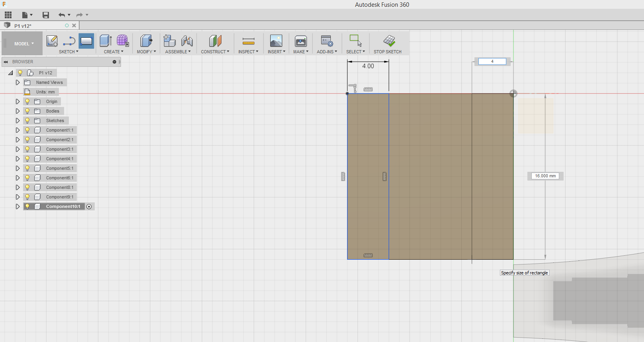Screen dimensions: 644x342
Task: Choose the Select tool icon
Action: (x=355, y=41)
